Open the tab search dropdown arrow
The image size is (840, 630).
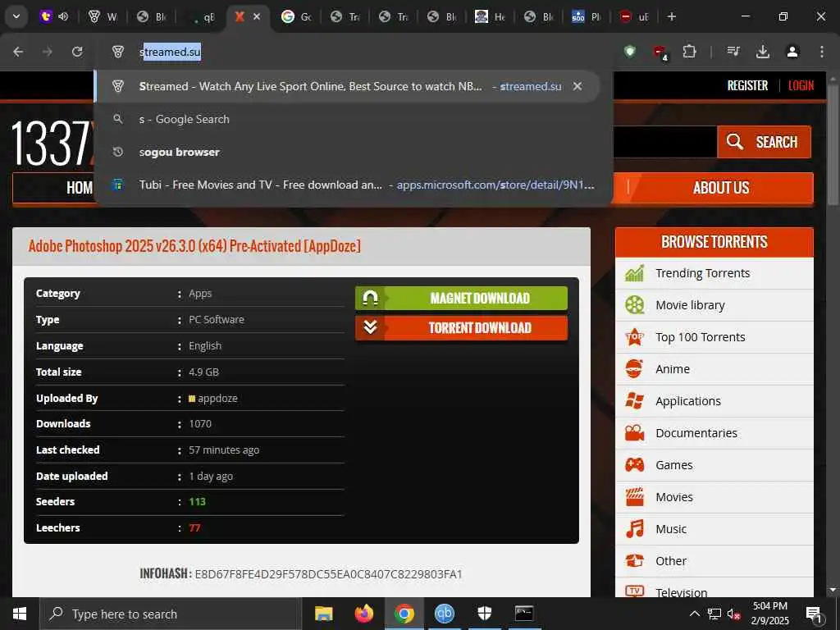(x=16, y=16)
